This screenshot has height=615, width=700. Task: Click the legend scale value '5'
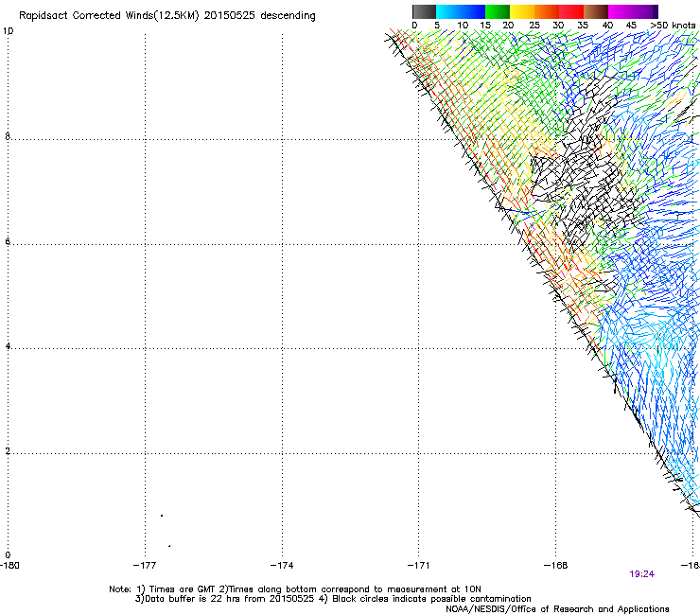click(x=437, y=26)
